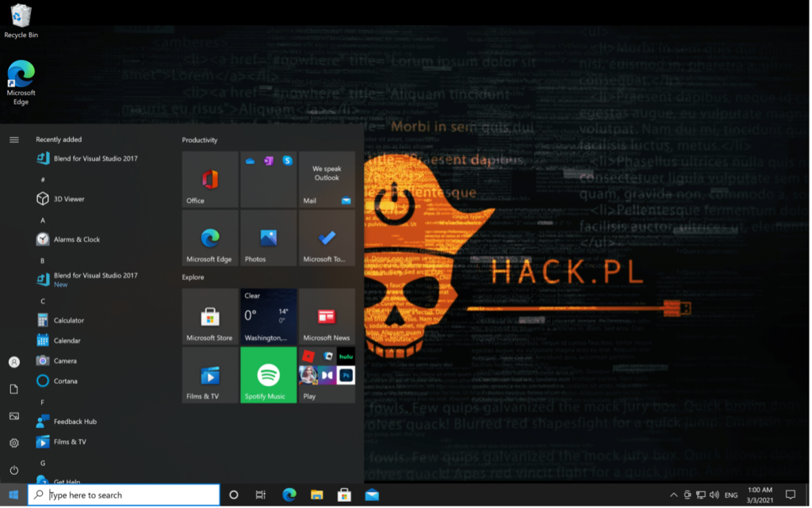
Task: Click the 'C' letter header in app list
Action: coord(43,301)
